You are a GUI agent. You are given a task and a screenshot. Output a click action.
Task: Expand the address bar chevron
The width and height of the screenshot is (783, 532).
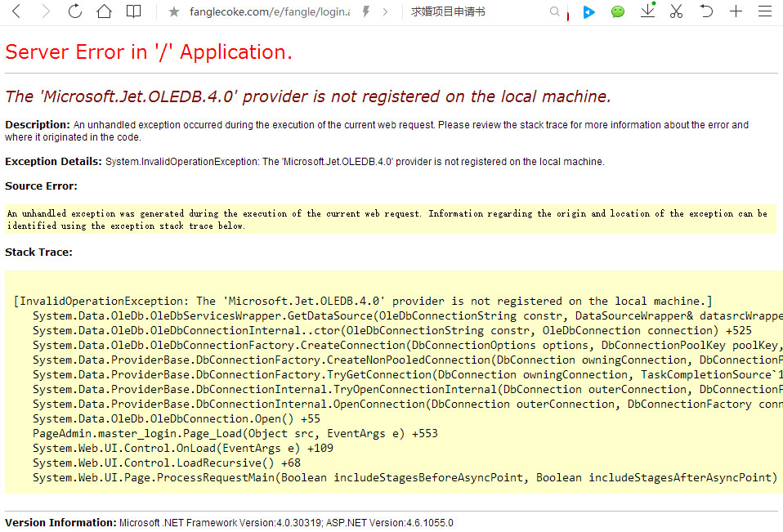(x=386, y=11)
